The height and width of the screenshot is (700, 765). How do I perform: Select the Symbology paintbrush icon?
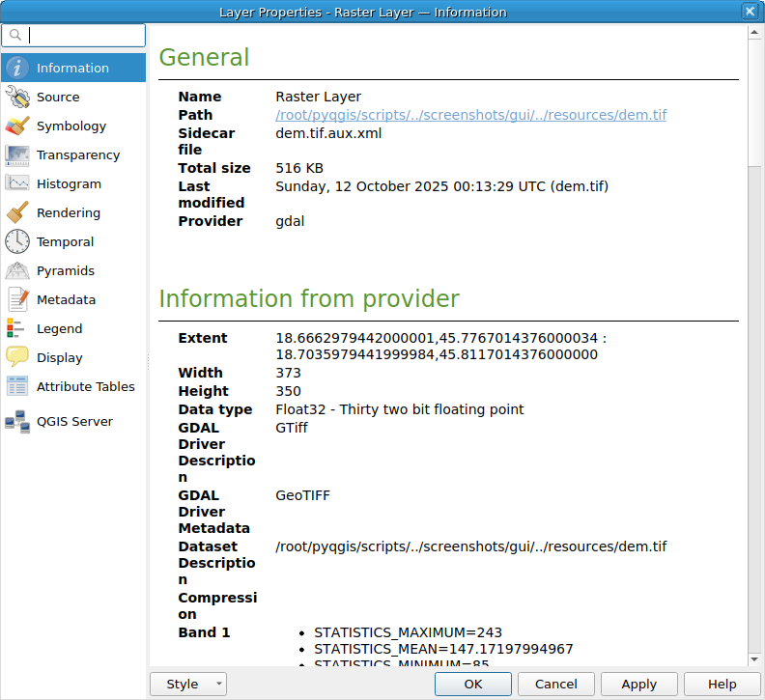pyautogui.click(x=17, y=126)
